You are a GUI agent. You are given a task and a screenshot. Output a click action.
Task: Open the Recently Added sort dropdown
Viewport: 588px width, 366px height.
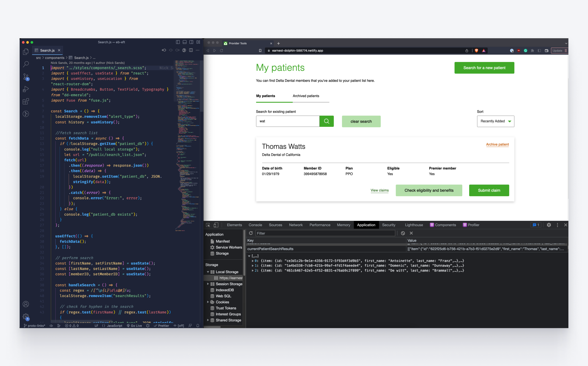coord(495,121)
